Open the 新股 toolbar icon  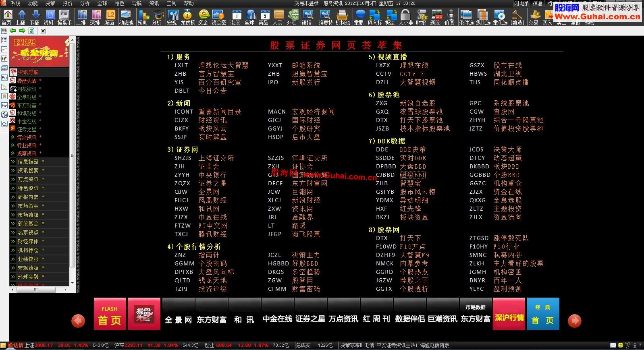click(x=435, y=17)
